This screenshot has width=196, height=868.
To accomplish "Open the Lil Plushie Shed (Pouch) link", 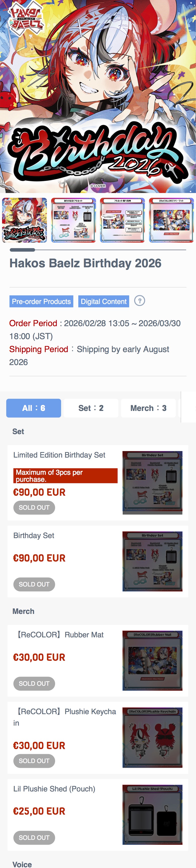I will point(54,789).
